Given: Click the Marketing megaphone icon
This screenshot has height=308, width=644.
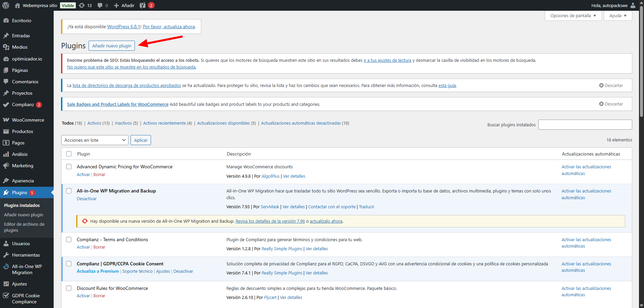Looking at the screenshot, I should tap(6, 166).
